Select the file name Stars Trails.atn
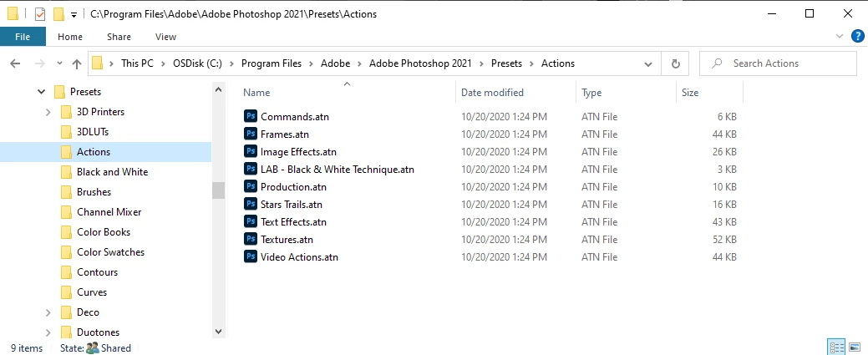This screenshot has height=355, width=868. coord(292,205)
